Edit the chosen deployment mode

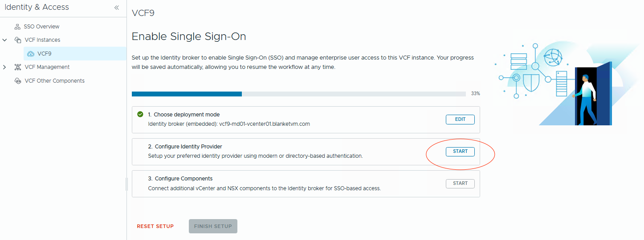pyautogui.click(x=460, y=120)
